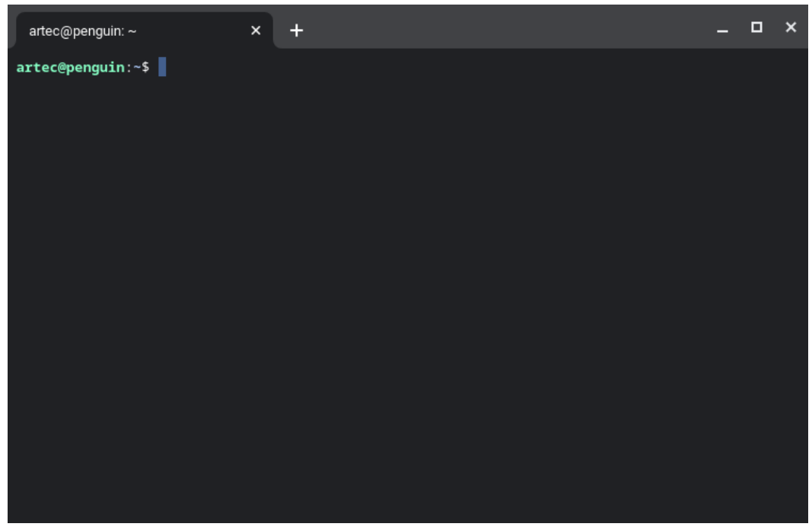Close the artec@penguin tab with its X

point(256,30)
